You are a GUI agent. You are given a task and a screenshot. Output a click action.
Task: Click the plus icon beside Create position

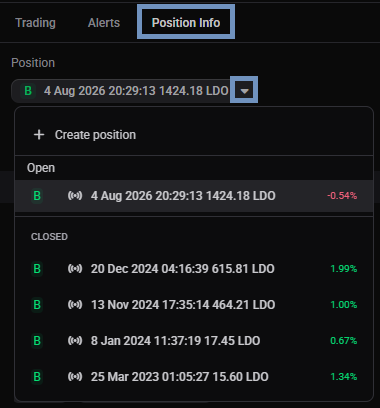tap(39, 135)
